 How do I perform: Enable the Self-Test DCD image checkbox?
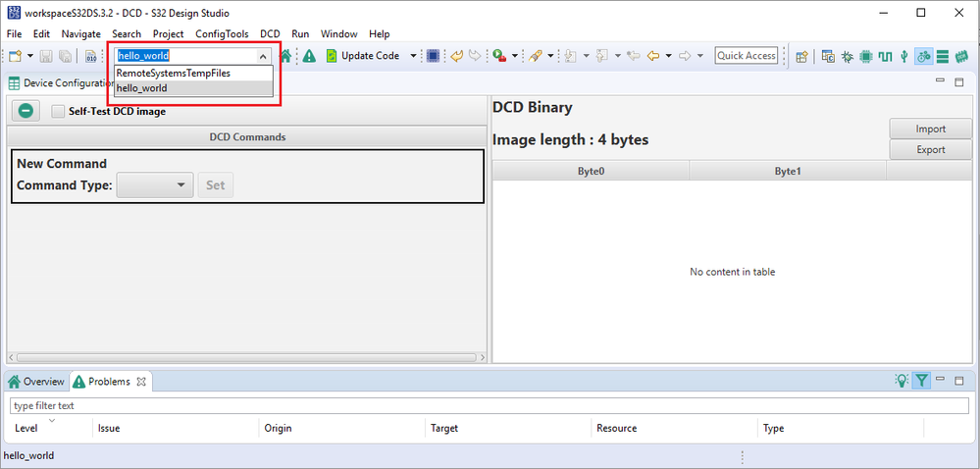tap(58, 111)
